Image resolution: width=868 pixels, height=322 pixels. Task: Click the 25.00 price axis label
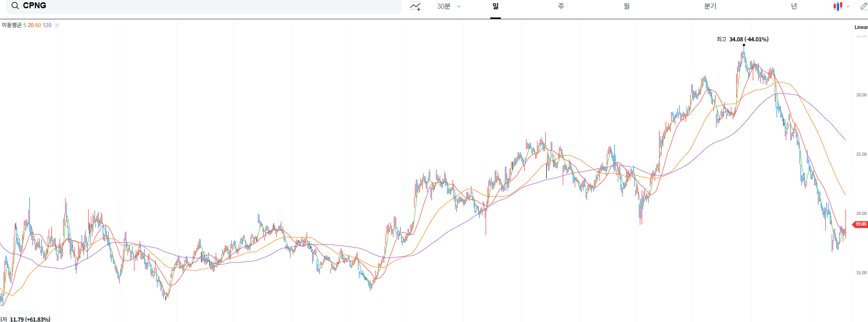(861, 154)
